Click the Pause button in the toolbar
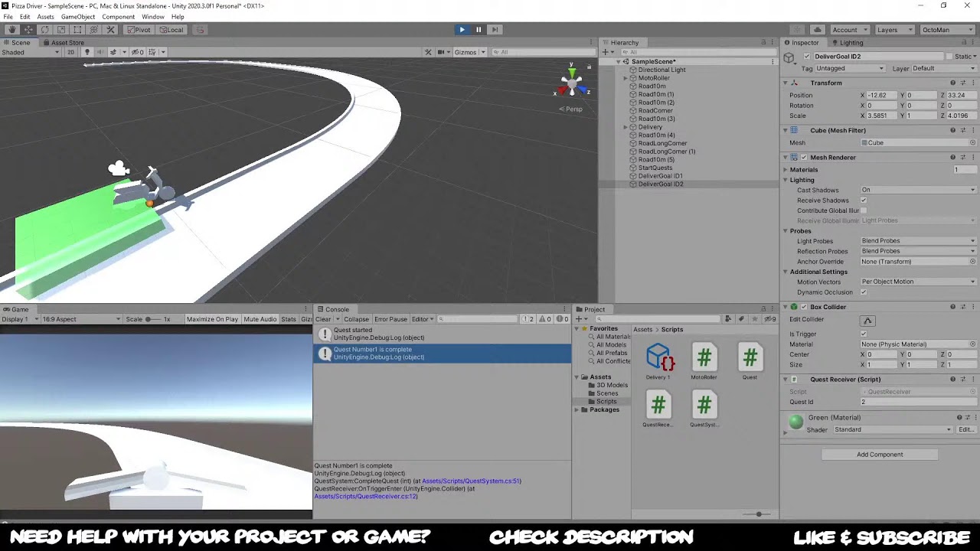Viewport: 980px width, 551px height. [479, 30]
